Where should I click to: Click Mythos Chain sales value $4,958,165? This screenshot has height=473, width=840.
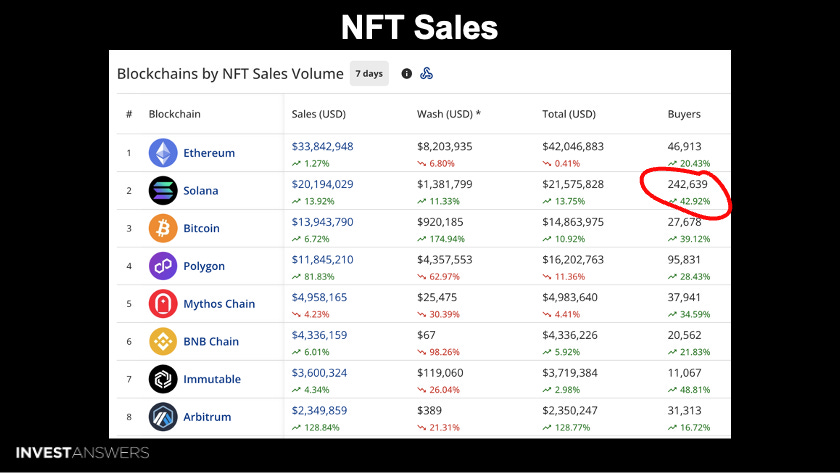(319, 297)
